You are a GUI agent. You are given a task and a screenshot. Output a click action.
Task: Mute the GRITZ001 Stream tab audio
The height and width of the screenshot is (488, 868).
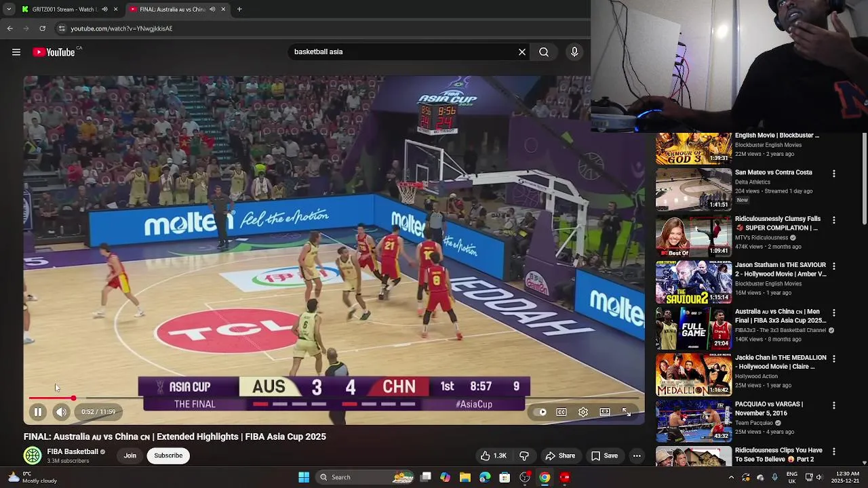point(104,9)
